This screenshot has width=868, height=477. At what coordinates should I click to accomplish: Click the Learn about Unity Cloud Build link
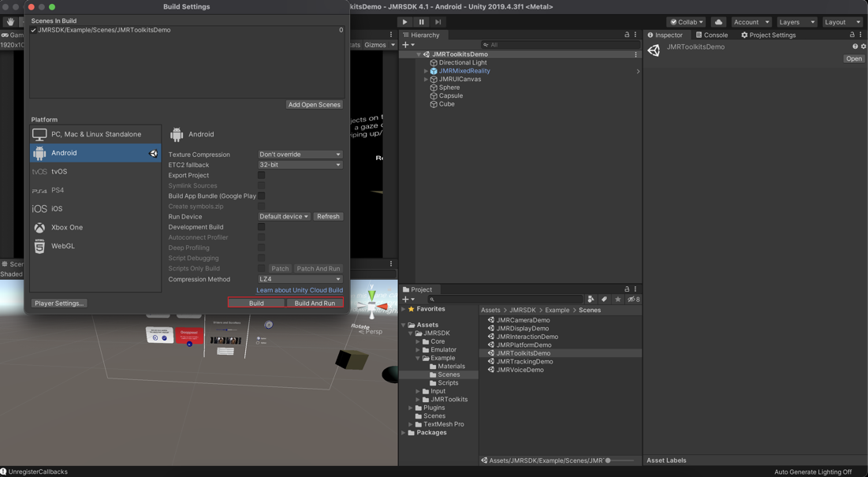(x=299, y=290)
